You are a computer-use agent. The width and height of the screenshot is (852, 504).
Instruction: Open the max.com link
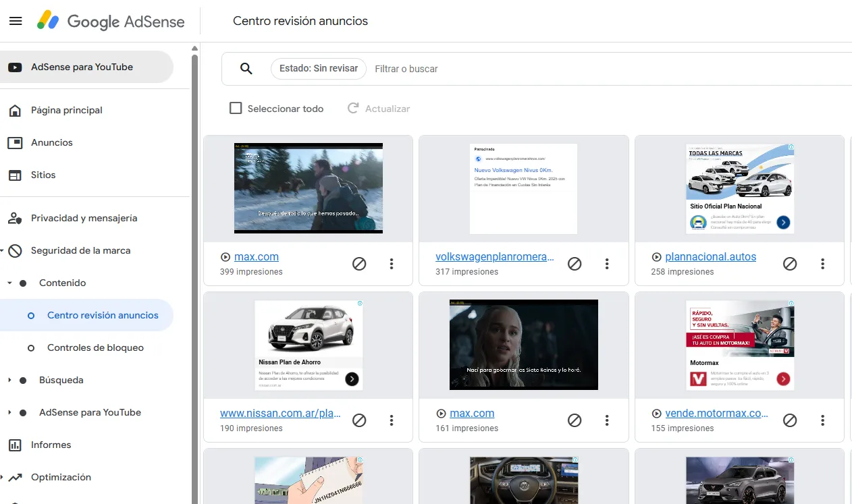point(256,256)
